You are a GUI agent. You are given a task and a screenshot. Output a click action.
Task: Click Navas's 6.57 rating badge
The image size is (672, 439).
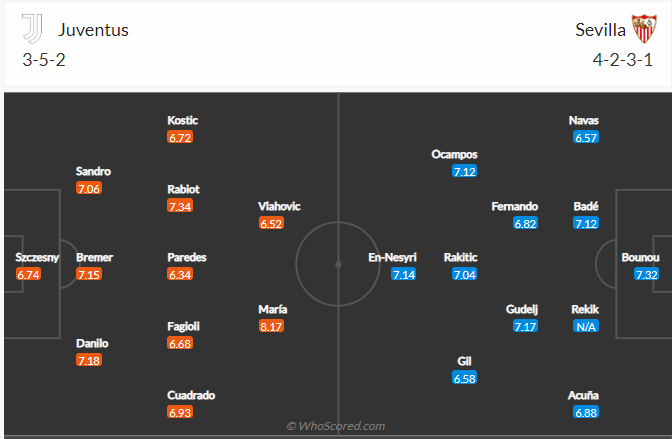click(x=585, y=137)
